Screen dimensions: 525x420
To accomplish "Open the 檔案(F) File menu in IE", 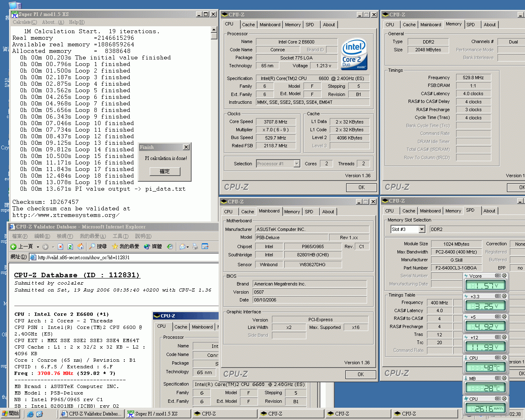I will (x=20, y=236).
